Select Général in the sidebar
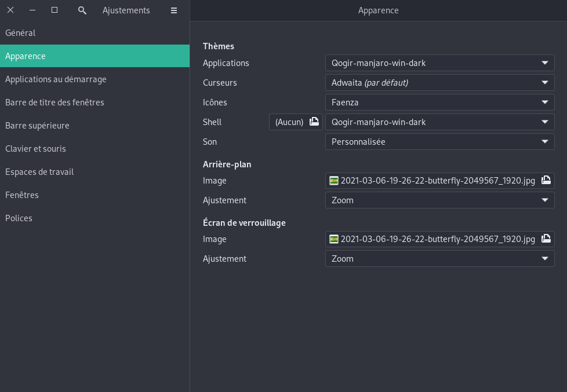Screen dimensions: 567x392 point(94,33)
